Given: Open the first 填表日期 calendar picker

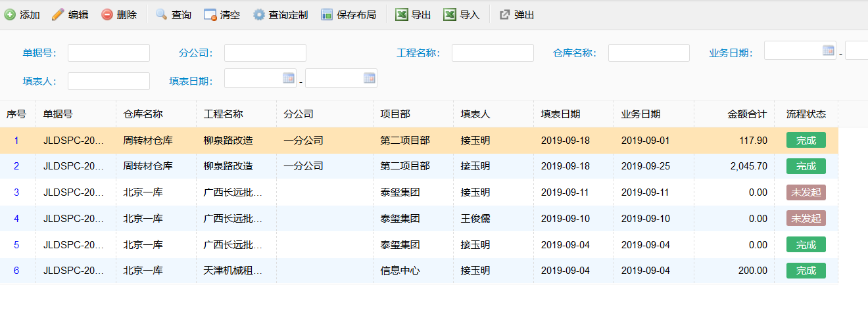Looking at the screenshot, I should tap(289, 78).
